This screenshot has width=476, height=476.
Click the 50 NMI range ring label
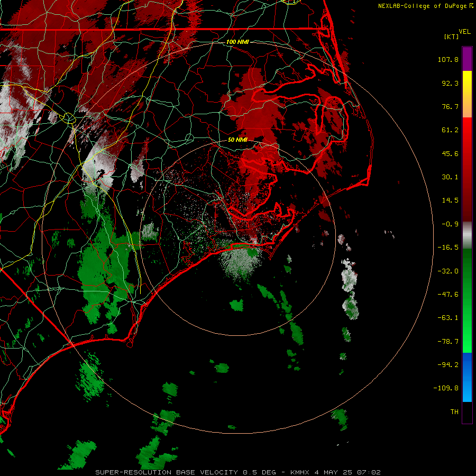click(237, 140)
